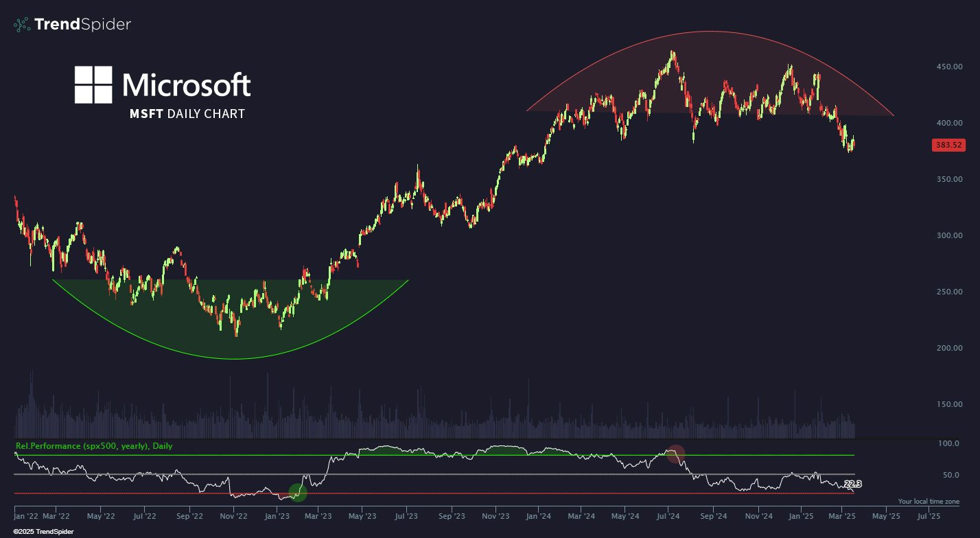Click the "Microsoft" title text
Image resolution: width=980 pixels, height=538 pixels.
coord(187,85)
